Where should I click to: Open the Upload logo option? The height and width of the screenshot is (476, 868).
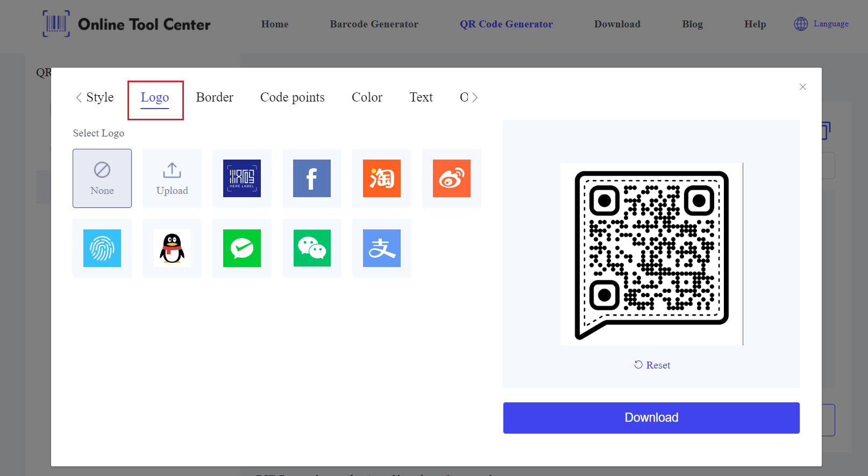pos(172,178)
